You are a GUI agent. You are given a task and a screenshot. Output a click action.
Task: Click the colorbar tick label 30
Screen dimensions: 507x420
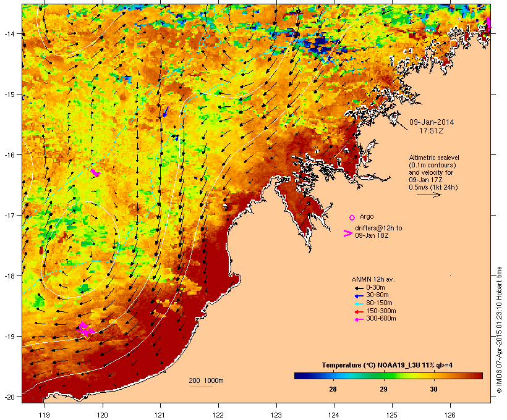[433, 389]
